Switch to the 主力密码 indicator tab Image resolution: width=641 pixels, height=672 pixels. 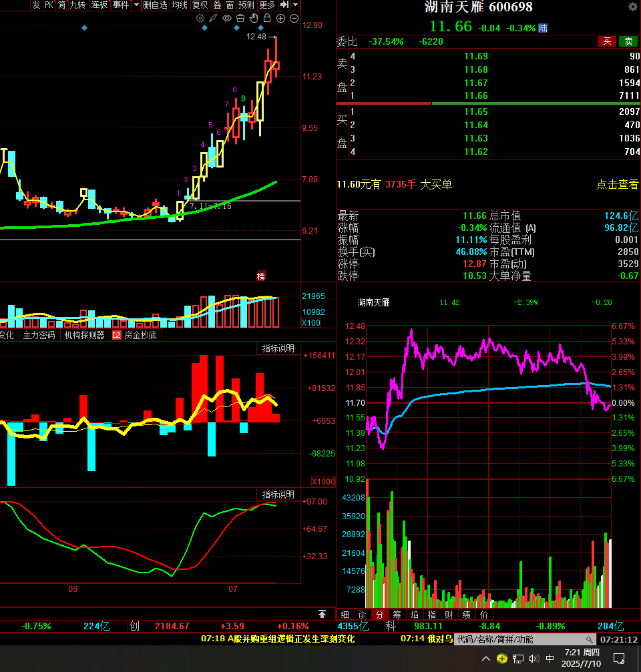(39, 335)
